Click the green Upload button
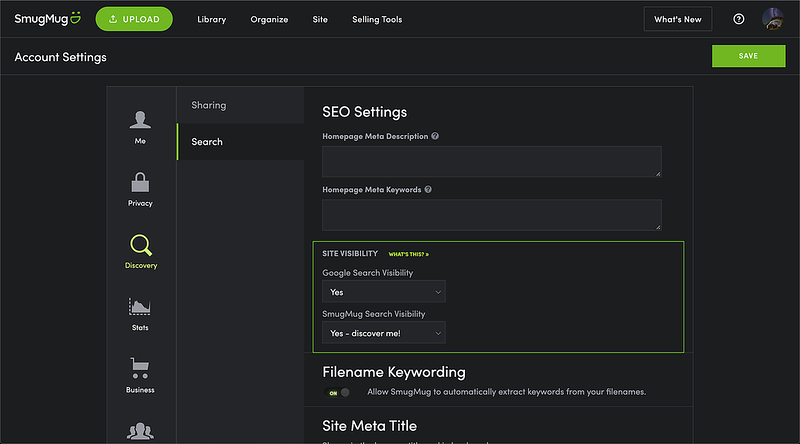Screen dimensions: 800x444 (134, 19)
